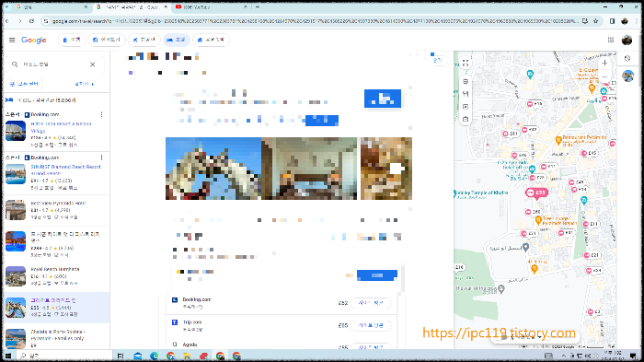Click the Hilton resort thumbnail image
Viewport: 644px width, 362px height.
point(16,131)
